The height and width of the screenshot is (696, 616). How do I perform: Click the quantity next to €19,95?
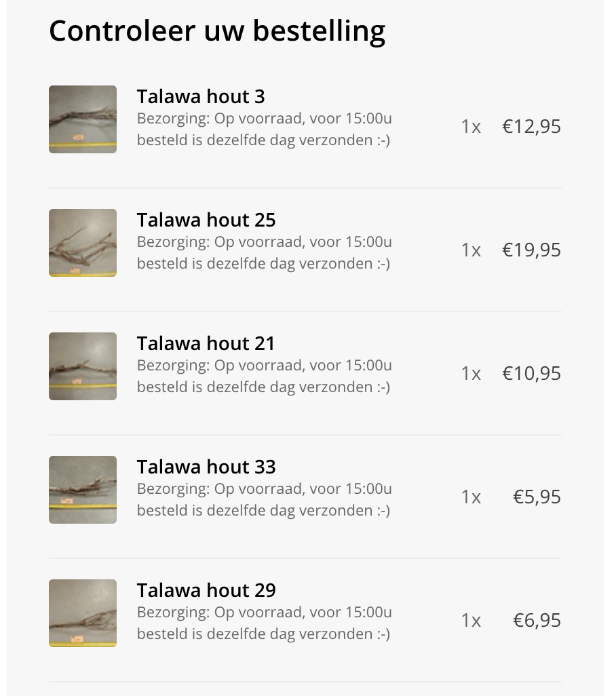(471, 250)
